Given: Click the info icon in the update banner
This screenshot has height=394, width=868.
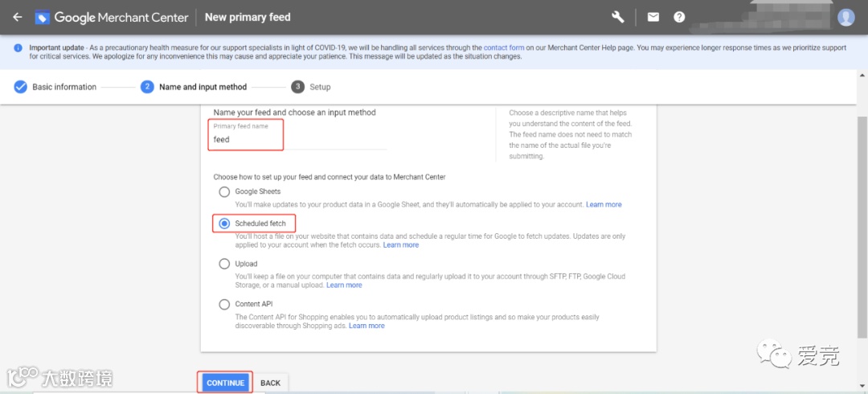Looking at the screenshot, I should pos(18,48).
